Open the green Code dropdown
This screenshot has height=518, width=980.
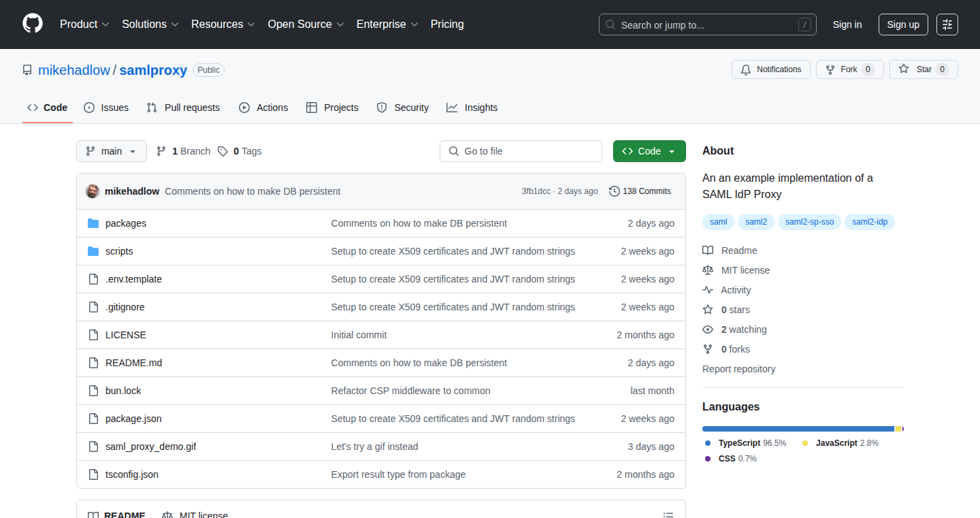(649, 151)
